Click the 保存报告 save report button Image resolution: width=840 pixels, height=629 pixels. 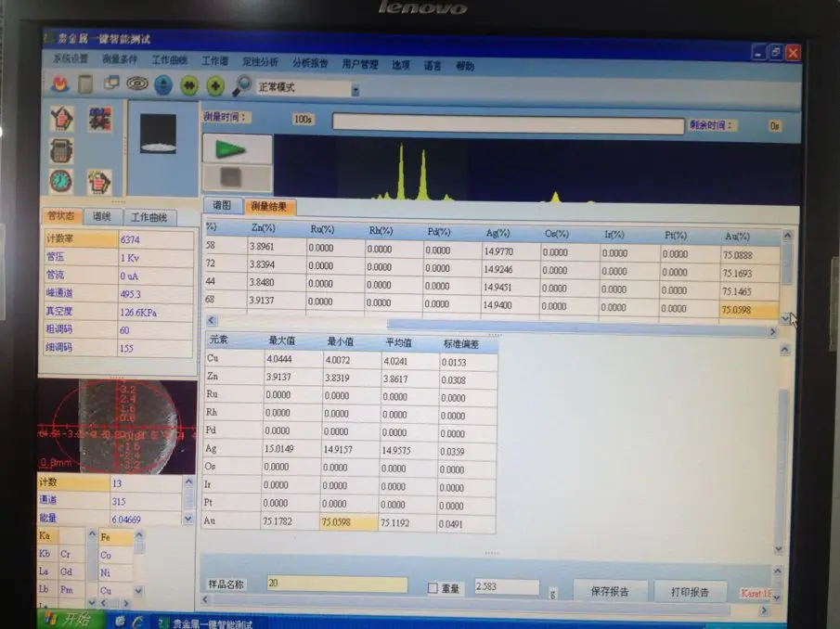tap(611, 591)
